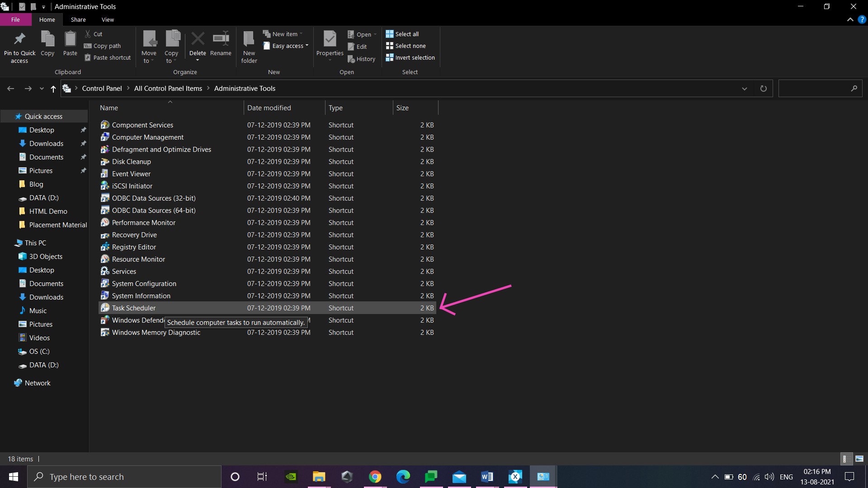
Task: Launch Excel from the taskbar
Action: [515, 476]
